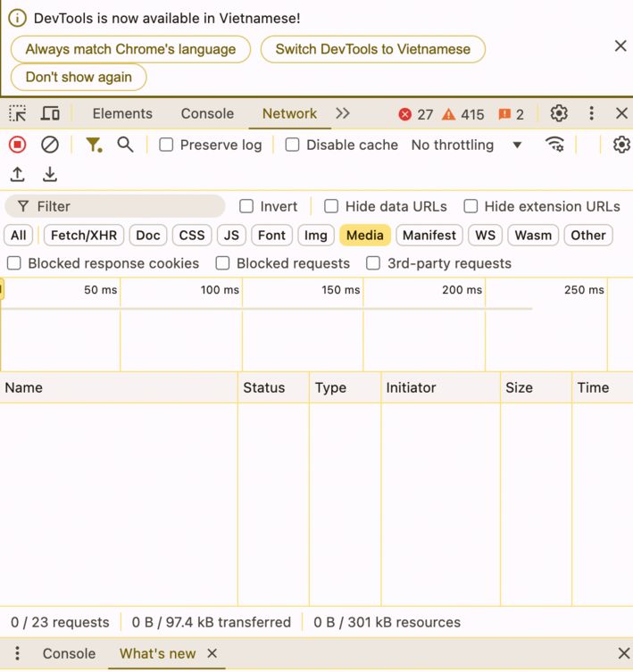Close the What's new drawer tab
The width and height of the screenshot is (633, 672).
pyautogui.click(x=212, y=653)
